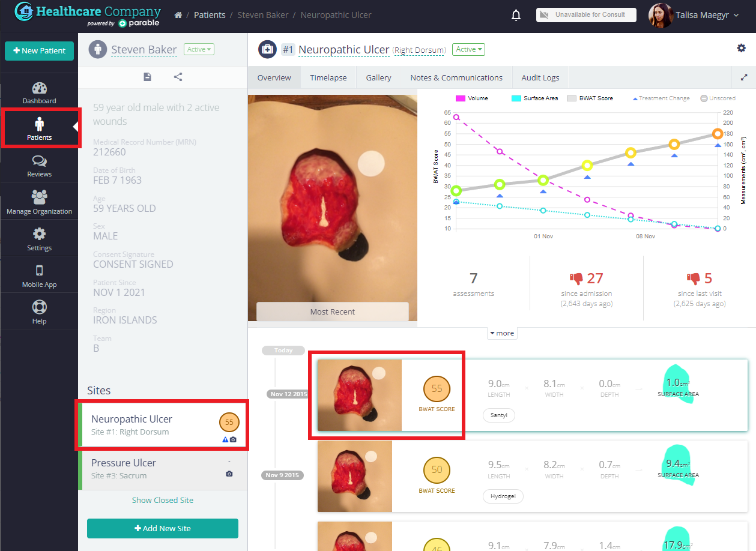The image size is (756, 551).
Task: Click last BWAT chart point at 55
Action: [x=718, y=134]
